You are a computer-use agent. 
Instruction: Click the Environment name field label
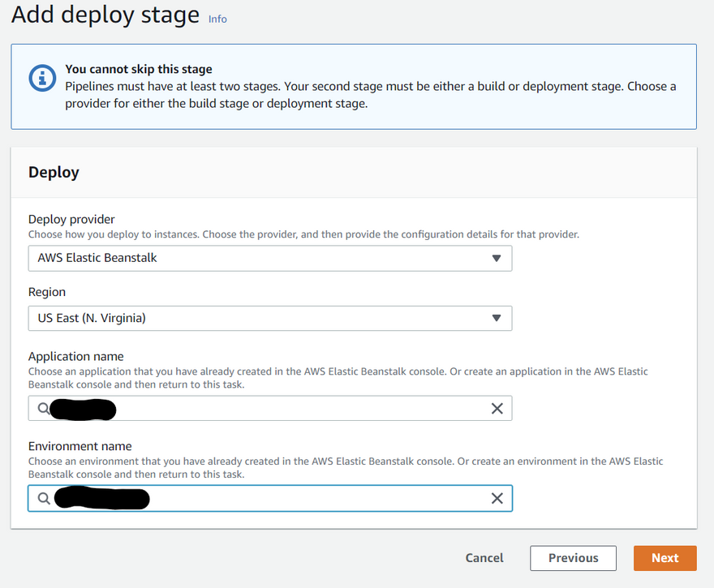(x=80, y=446)
